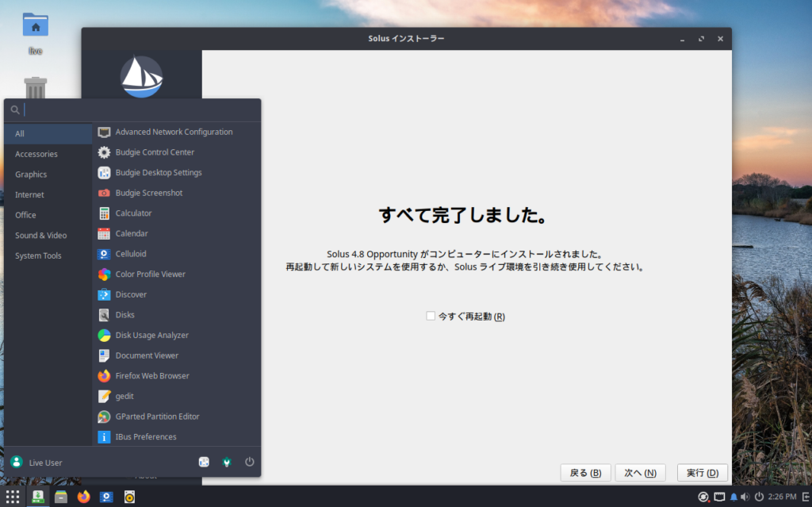The image size is (812, 507).
Task: Open the Rhythmbox speaker icon in taskbar
Action: [x=129, y=497]
